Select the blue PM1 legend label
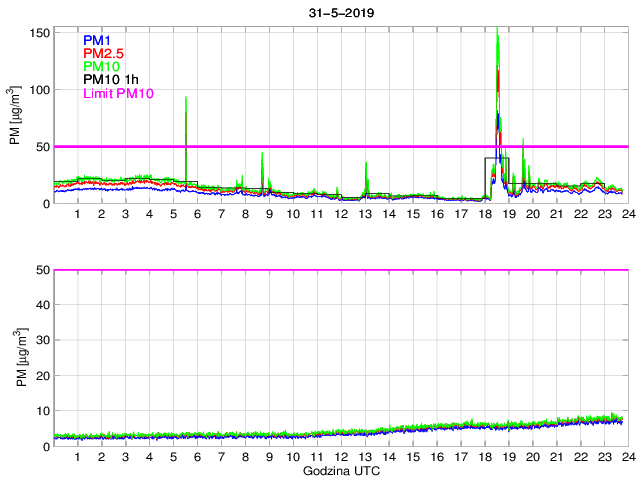This screenshot has width=640, height=480. pyautogui.click(x=99, y=39)
